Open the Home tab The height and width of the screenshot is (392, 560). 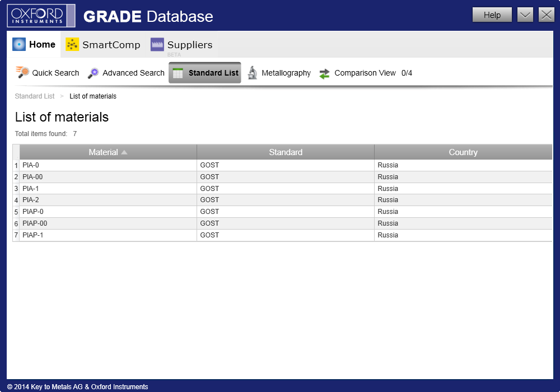pyautogui.click(x=34, y=44)
